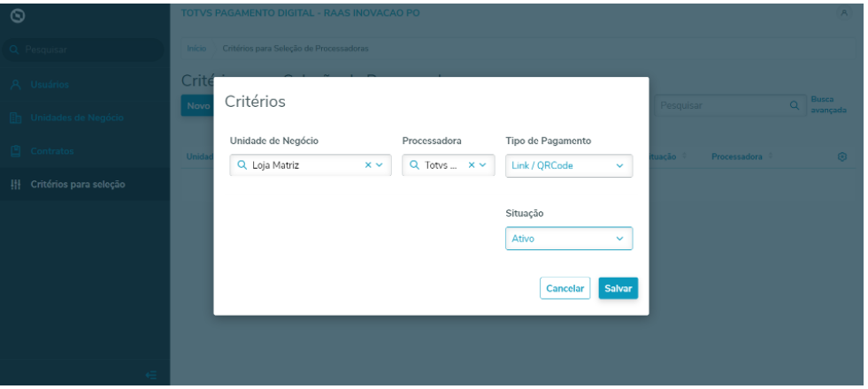Screen dimensions: 868x389
Task: Click the Início breadcrumb link
Action: point(196,49)
